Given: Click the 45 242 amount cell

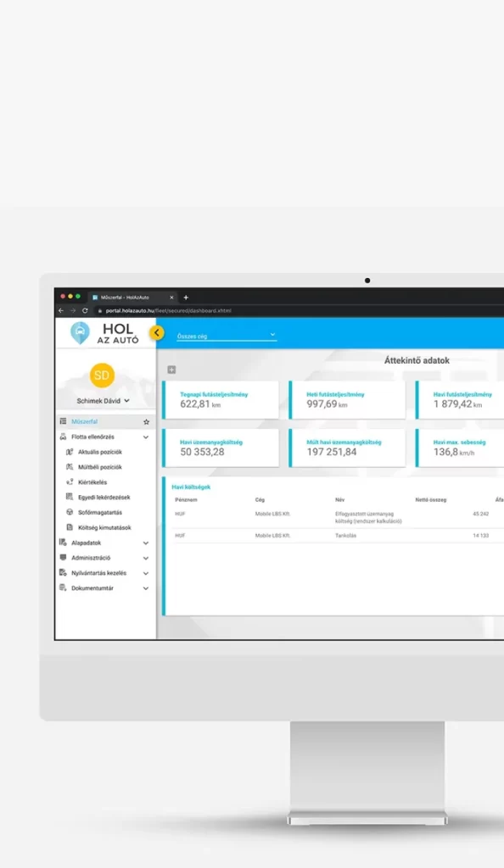Looking at the screenshot, I should tap(481, 515).
